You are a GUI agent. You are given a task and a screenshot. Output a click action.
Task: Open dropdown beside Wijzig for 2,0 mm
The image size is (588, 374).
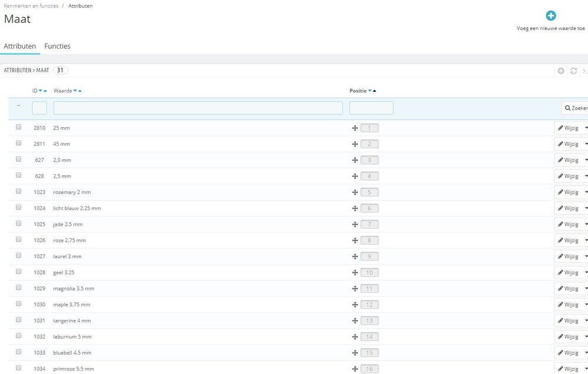(x=586, y=160)
